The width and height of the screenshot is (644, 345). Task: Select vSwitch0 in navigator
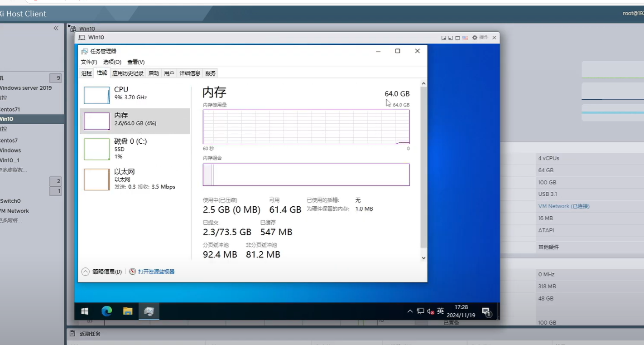pos(10,201)
